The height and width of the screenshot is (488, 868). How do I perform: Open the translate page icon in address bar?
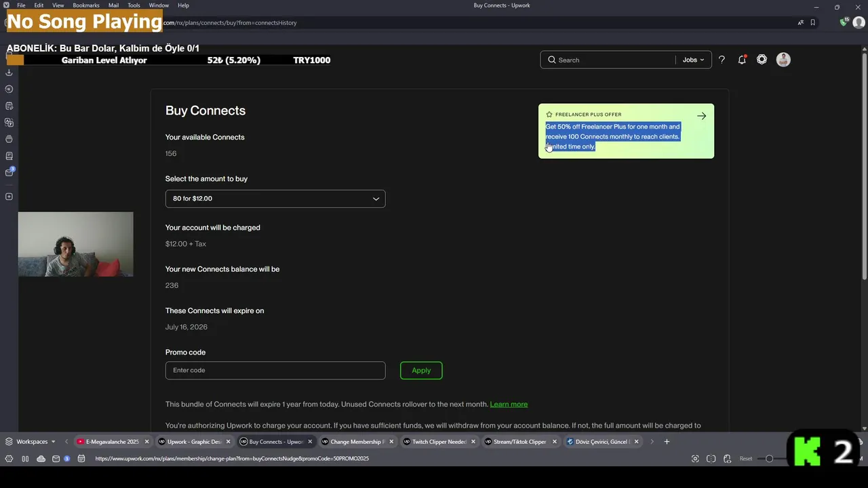801,22
